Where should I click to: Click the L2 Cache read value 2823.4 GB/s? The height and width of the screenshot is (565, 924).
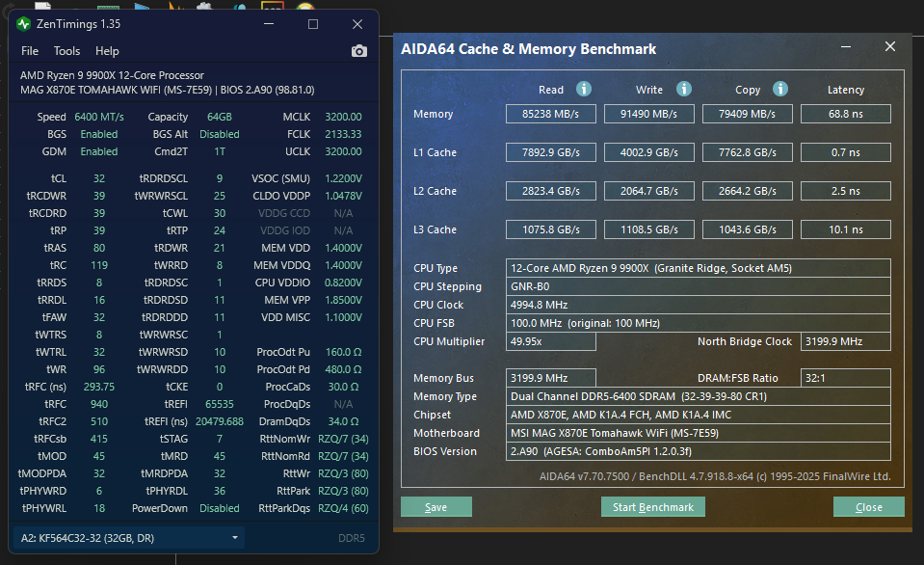551,191
